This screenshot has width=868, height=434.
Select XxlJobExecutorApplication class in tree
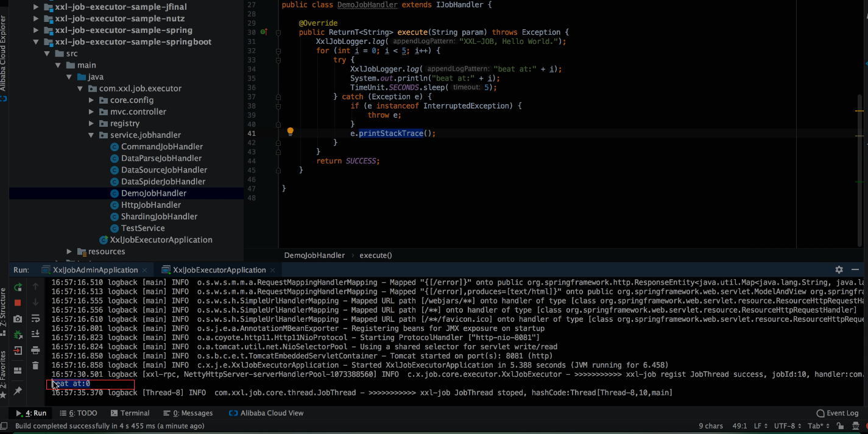pos(161,240)
